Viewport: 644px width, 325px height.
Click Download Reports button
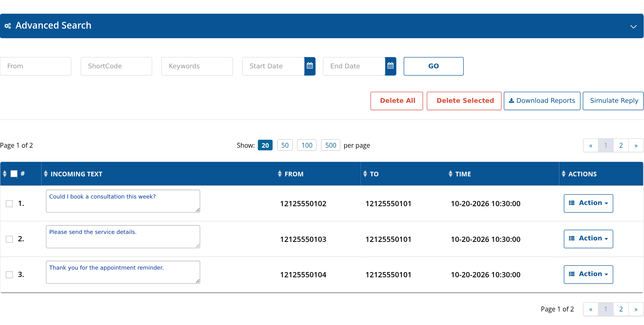[542, 101]
